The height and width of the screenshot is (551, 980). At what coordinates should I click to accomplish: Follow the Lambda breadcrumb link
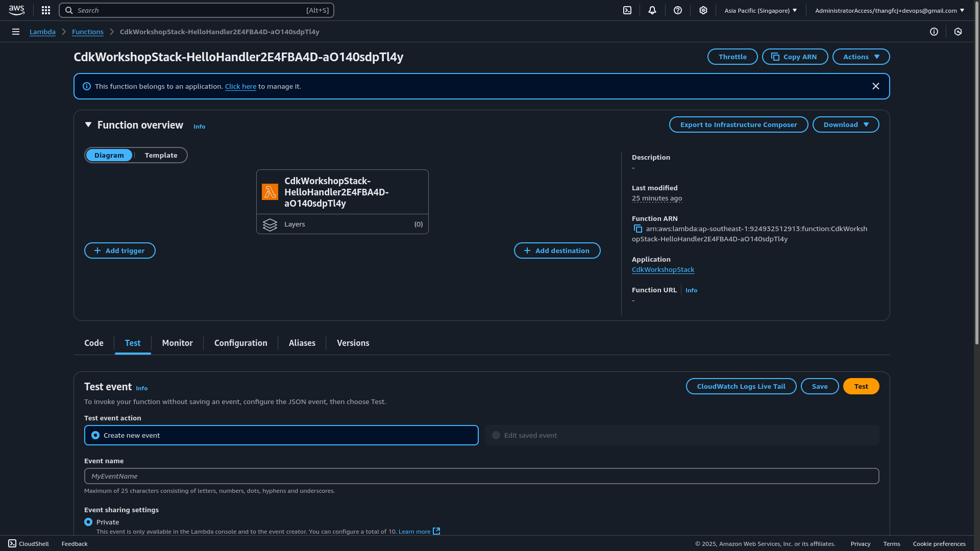(x=42, y=32)
